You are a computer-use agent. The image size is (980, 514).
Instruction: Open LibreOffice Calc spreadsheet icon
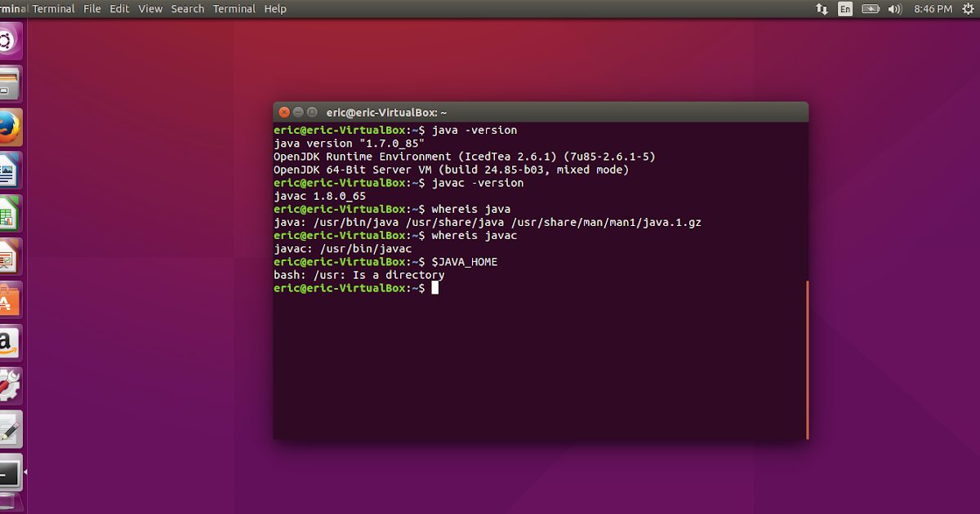pos(8,213)
